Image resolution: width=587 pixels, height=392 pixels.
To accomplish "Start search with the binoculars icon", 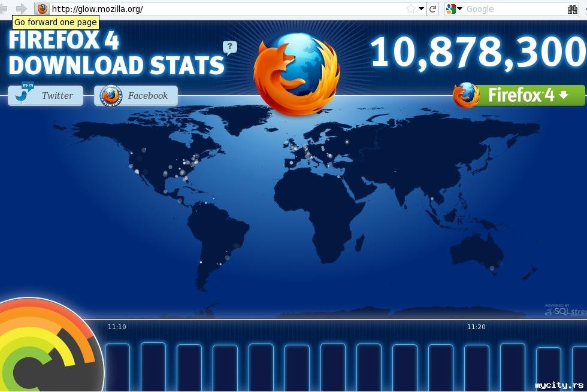I will pyautogui.click(x=573, y=9).
